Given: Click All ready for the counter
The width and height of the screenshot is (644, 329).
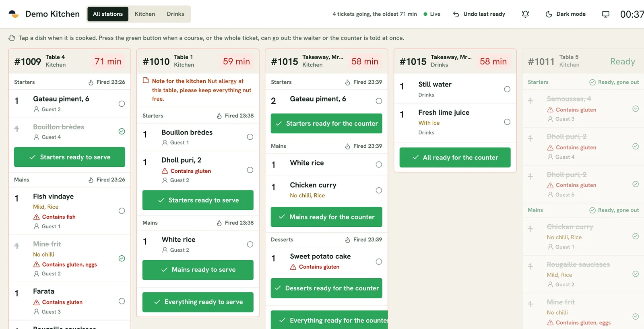Looking at the screenshot, I should click(455, 157).
